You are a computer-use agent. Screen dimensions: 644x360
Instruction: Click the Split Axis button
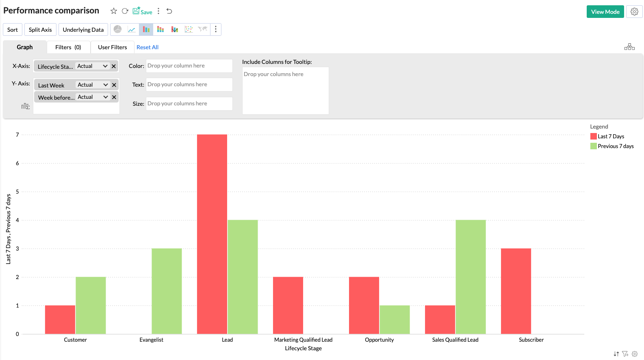point(40,30)
